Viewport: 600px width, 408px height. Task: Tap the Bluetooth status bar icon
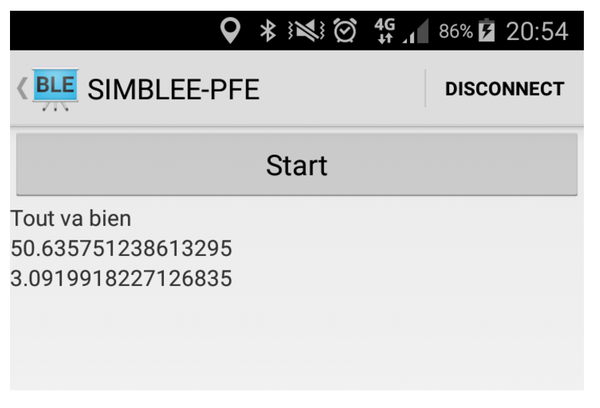coord(267,31)
